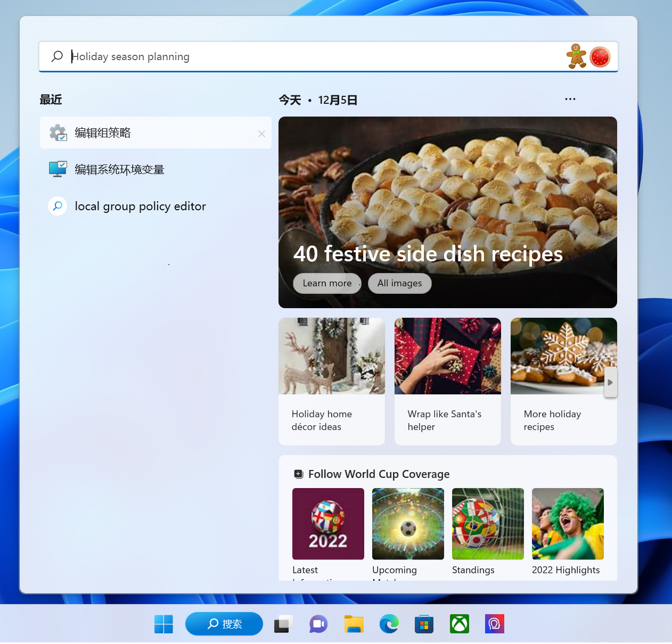The width and height of the screenshot is (672, 644).
Task: Launch the Xbox app from taskbar
Action: coord(459,624)
